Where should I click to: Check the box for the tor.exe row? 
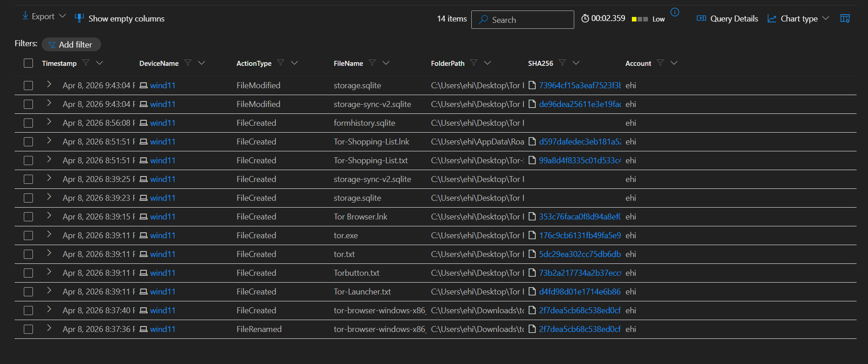28,236
